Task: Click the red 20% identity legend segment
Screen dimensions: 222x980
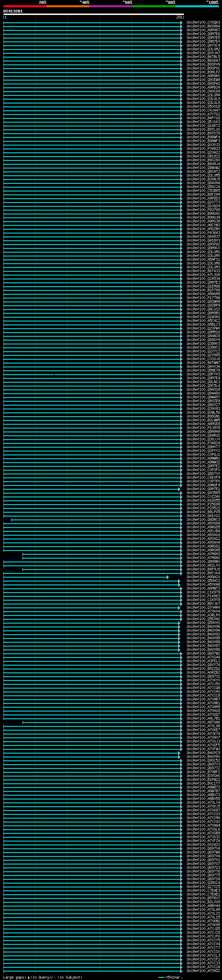Action: (x=25, y=6)
